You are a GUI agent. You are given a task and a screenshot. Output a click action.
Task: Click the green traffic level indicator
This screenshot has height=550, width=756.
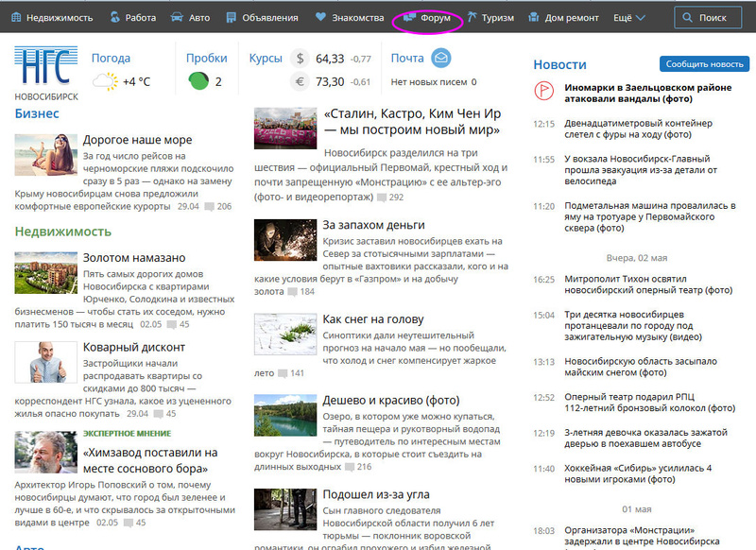(x=198, y=81)
